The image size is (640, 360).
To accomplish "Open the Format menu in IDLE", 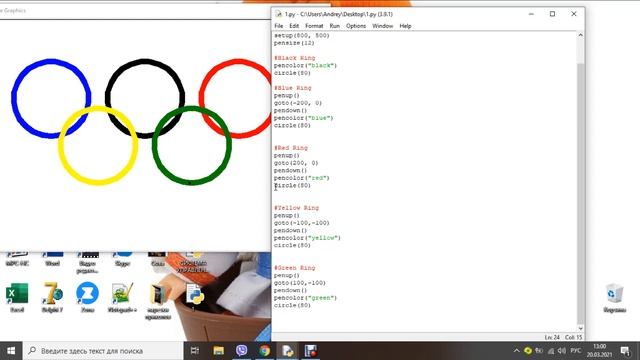I will 314,26.
